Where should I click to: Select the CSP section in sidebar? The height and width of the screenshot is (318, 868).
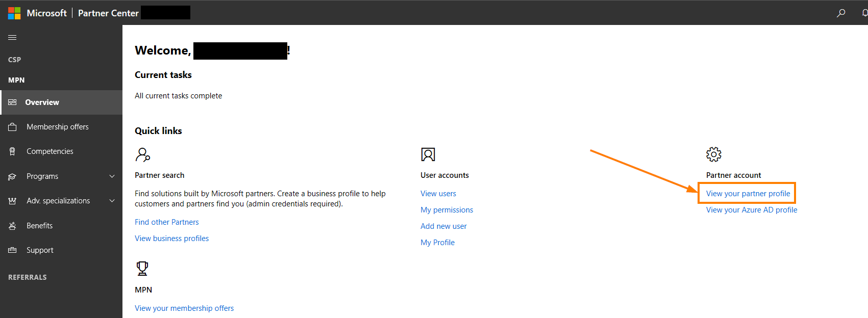tap(15, 60)
